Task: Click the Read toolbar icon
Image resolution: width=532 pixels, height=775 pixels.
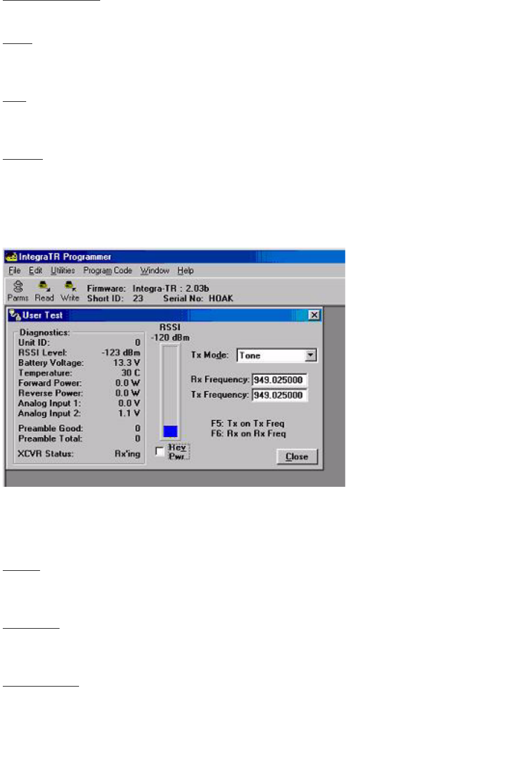Action: tap(44, 292)
